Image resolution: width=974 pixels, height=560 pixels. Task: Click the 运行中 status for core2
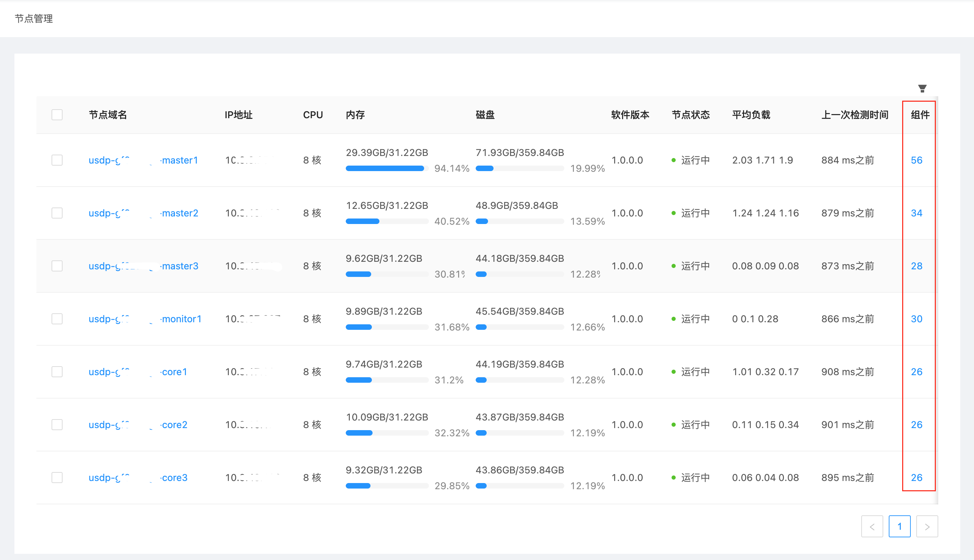point(696,425)
